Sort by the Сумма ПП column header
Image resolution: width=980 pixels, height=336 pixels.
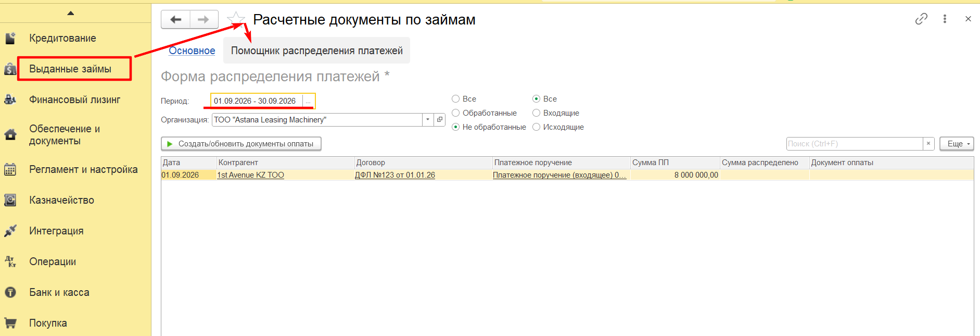pos(675,163)
